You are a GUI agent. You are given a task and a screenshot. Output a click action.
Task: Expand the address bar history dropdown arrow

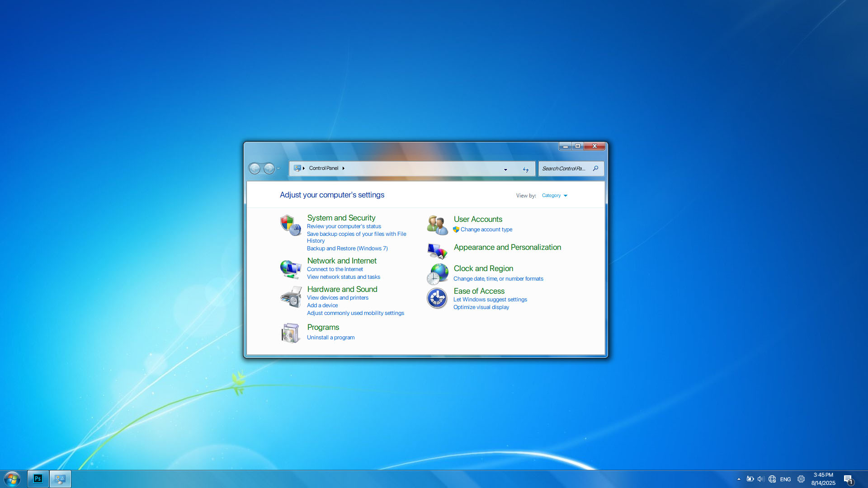(x=505, y=169)
